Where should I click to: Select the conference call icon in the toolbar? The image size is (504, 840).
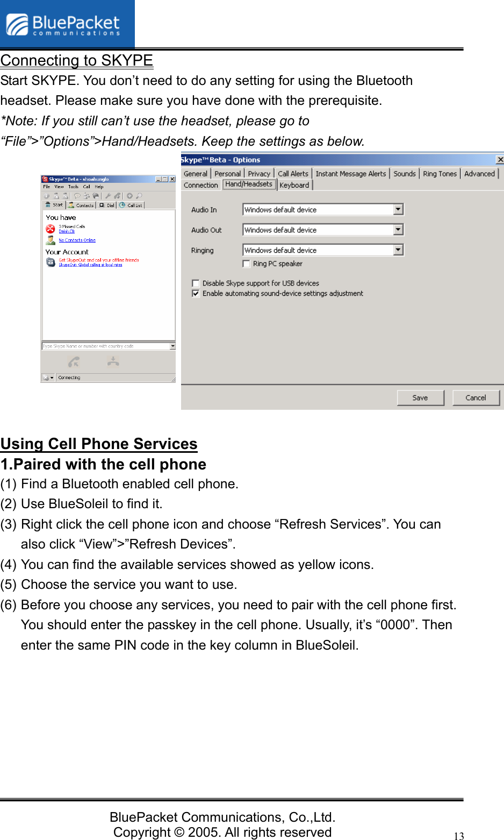tap(87, 196)
